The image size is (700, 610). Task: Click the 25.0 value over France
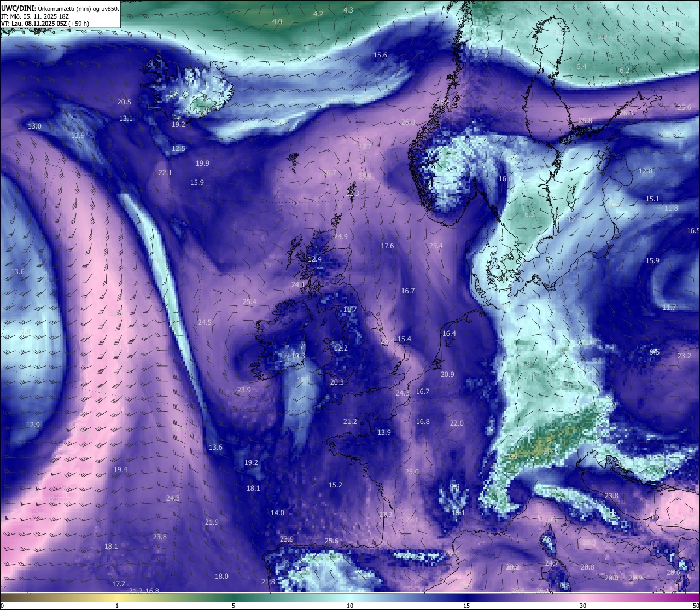(x=412, y=472)
